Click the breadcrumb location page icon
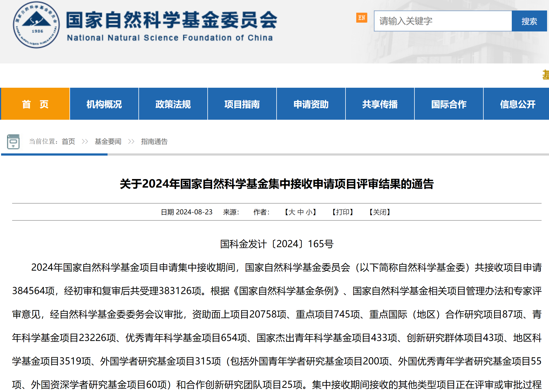 (x=13, y=142)
